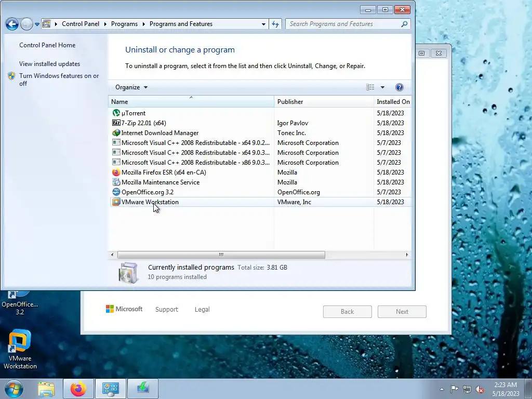
Task: Click the horizontal scrollbar thumb
Action: pos(221,255)
